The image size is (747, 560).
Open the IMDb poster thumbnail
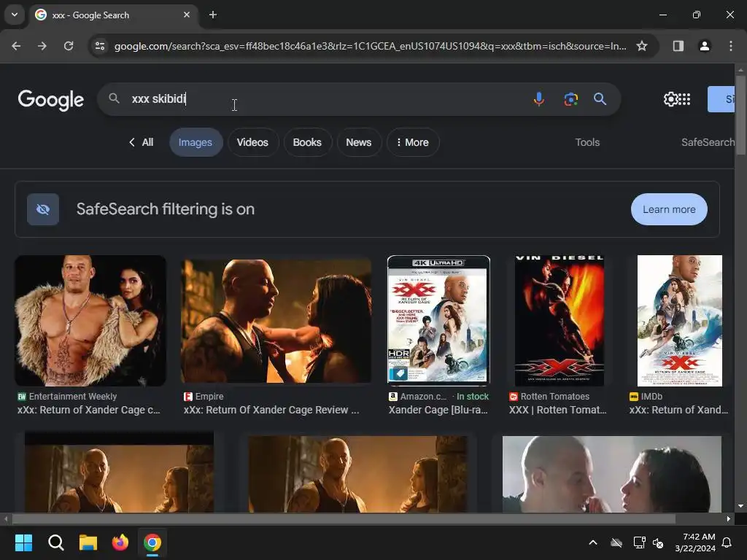point(679,321)
